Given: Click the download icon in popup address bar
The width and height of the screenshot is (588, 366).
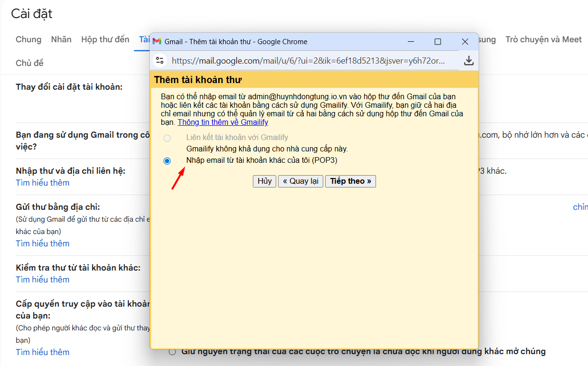Looking at the screenshot, I should [469, 60].
